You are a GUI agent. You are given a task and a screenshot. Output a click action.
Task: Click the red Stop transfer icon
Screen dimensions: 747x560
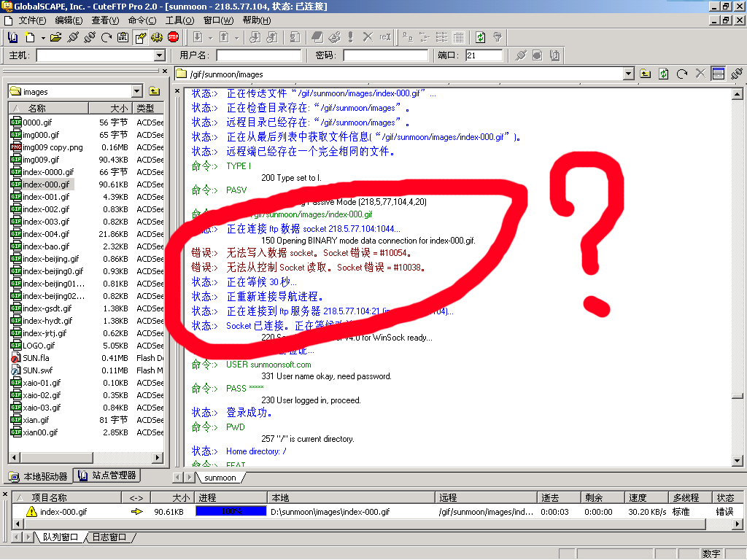tap(173, 36)
